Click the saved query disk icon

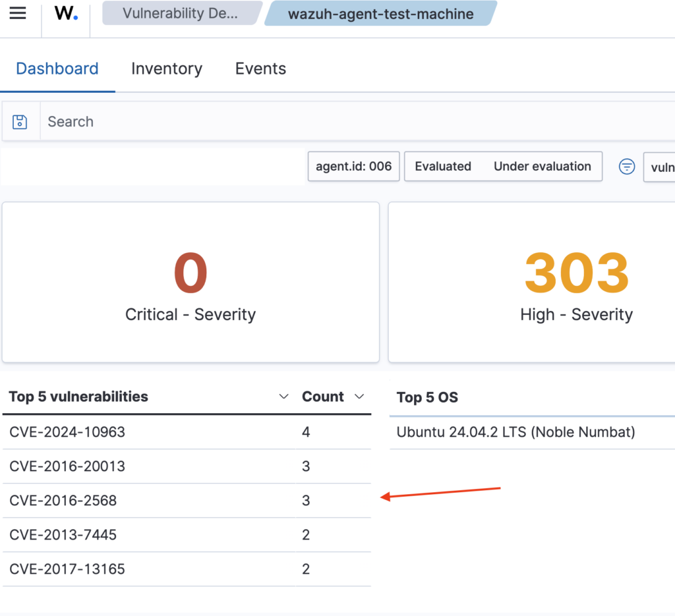tap(20, 122)
